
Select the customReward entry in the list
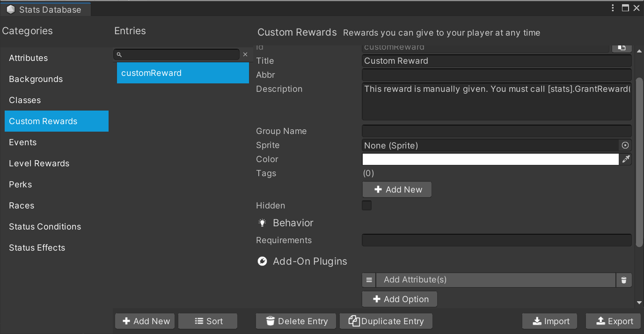click(183, 73)
